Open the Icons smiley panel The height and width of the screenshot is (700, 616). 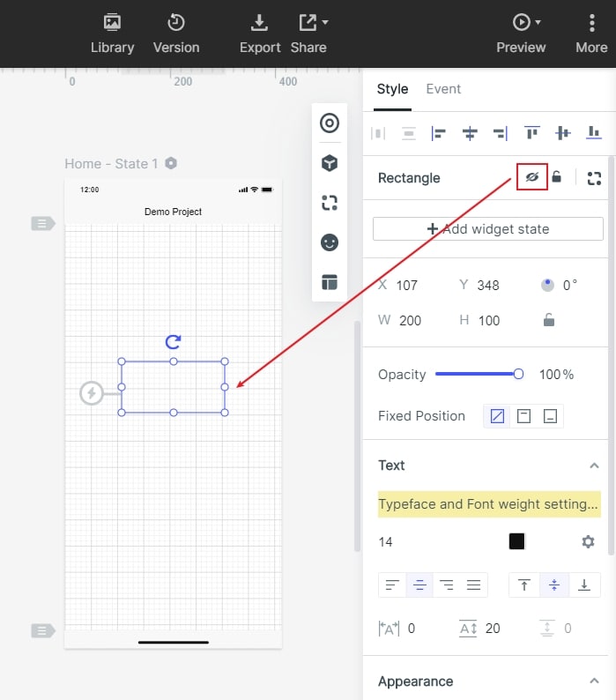coord(330,242)
